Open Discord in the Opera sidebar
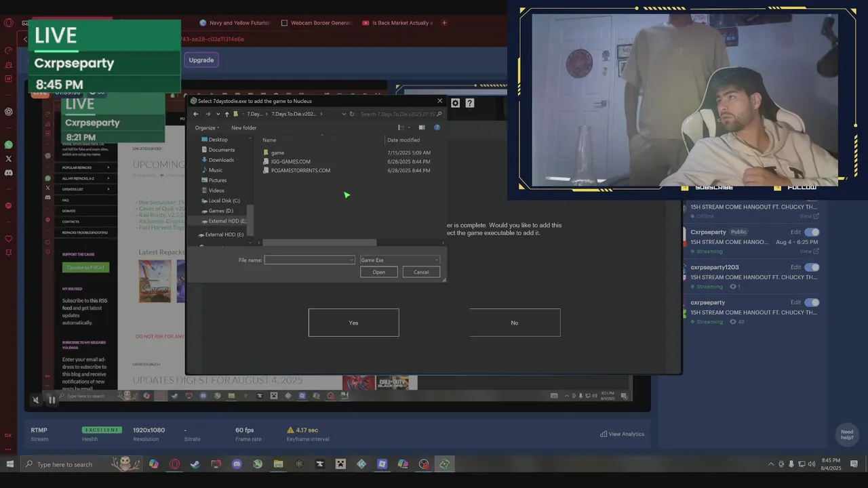Image resolution: width=868 pixels, height=488 pixels. tap(8, 173)
